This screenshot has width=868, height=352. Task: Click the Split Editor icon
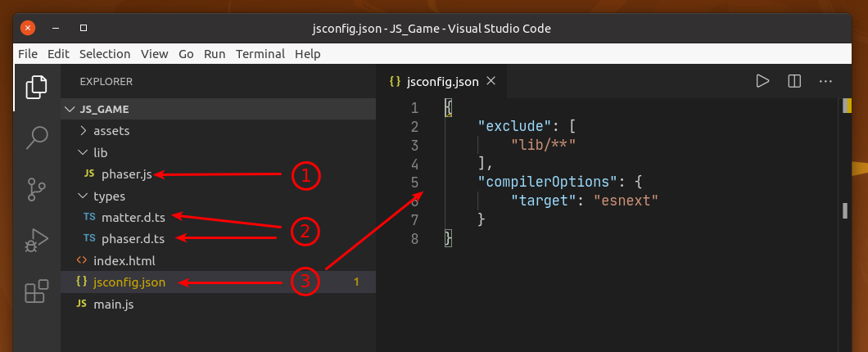[793, 81]
